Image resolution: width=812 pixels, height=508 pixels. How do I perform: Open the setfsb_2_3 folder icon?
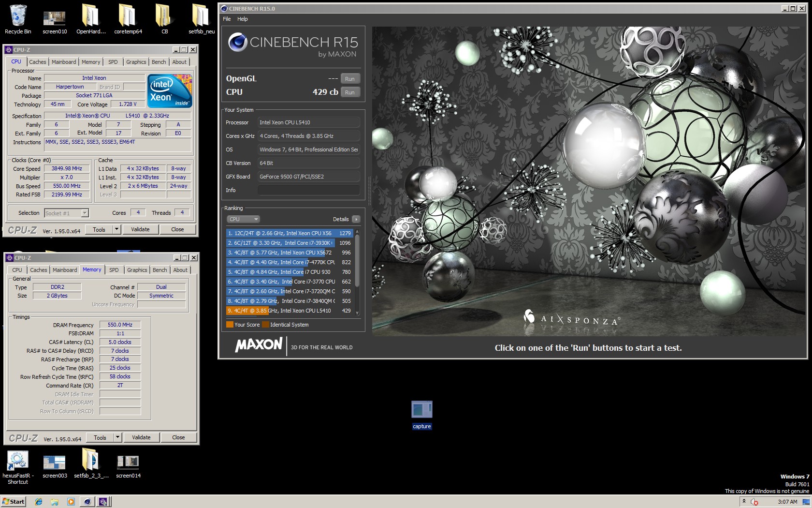(x=91, y=463)
